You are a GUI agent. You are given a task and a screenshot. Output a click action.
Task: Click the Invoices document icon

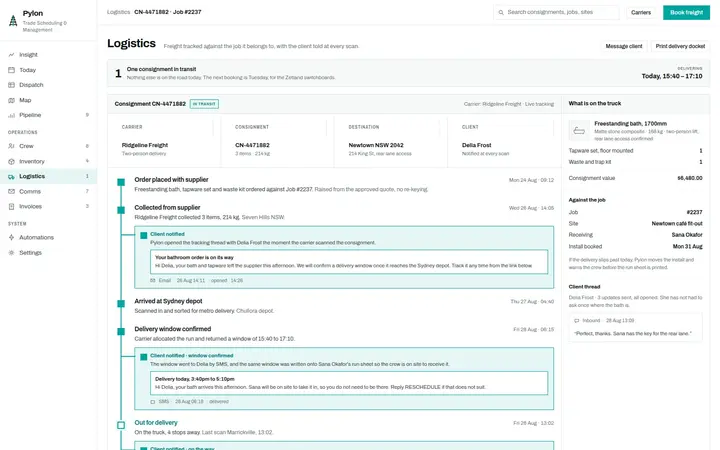click(x=11, y=207)
